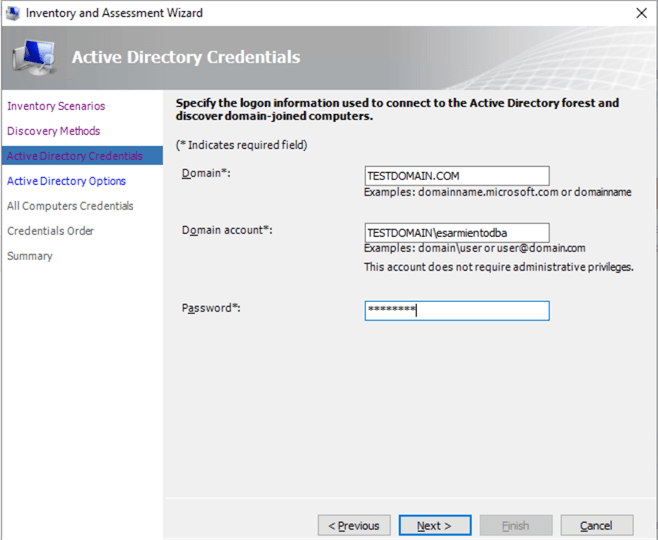658x540 pixels.
Task: Cancel the wizard
Action: [597, 525]
